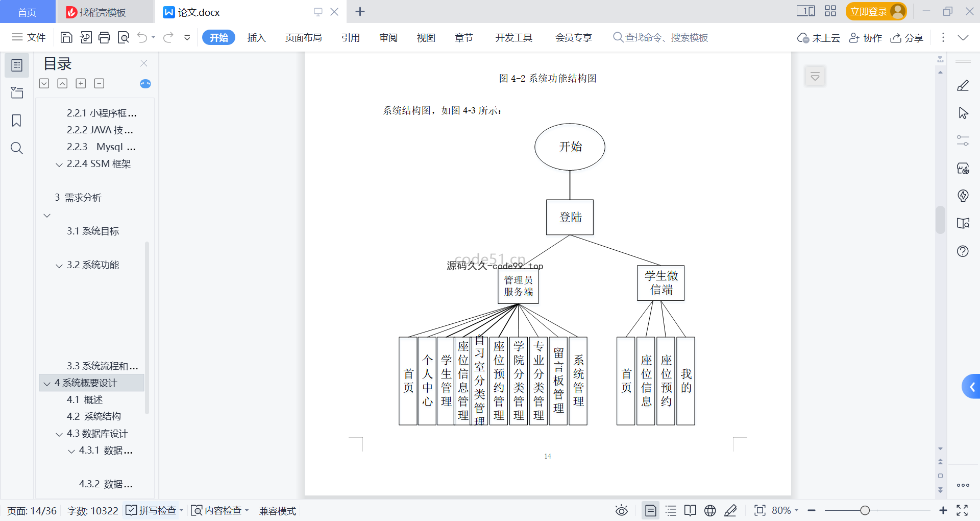This screenshot has width=980, height=521.
Task: Switch to outline view icon
Action: tap(671, 510)
